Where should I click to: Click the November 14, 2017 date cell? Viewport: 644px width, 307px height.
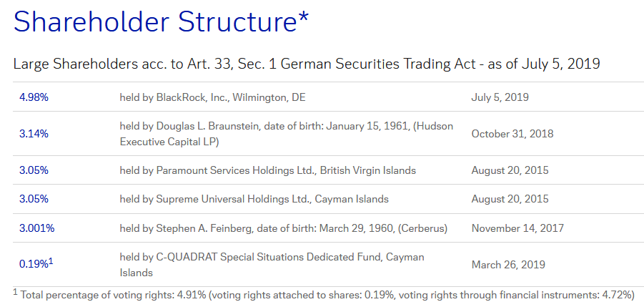pos(517,228)
